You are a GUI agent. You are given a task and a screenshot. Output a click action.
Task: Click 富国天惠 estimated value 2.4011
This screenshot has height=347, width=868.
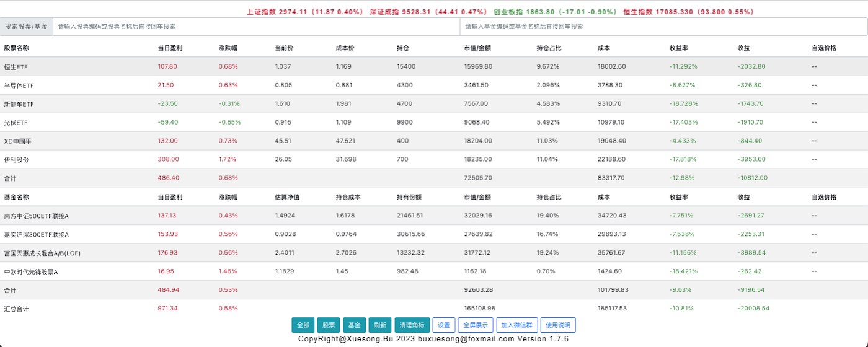[x=285, y=253]
